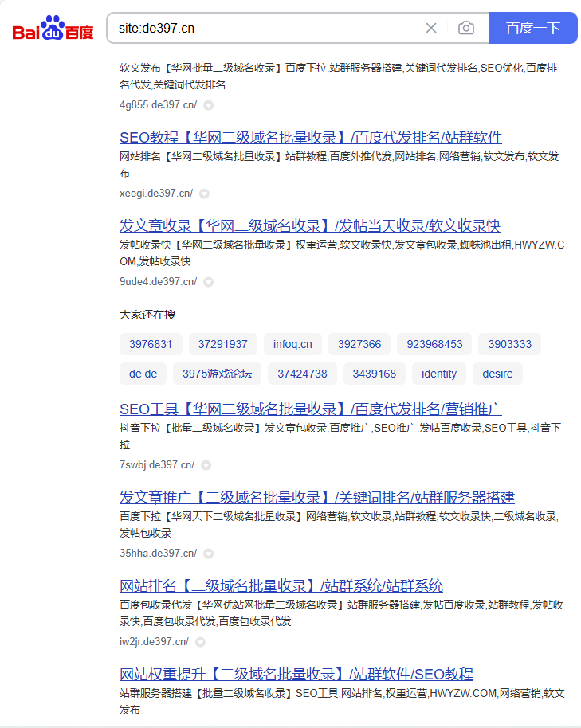Select related search chip infoq.cn
Screen dimensions: 581x728
pos(292,344)
